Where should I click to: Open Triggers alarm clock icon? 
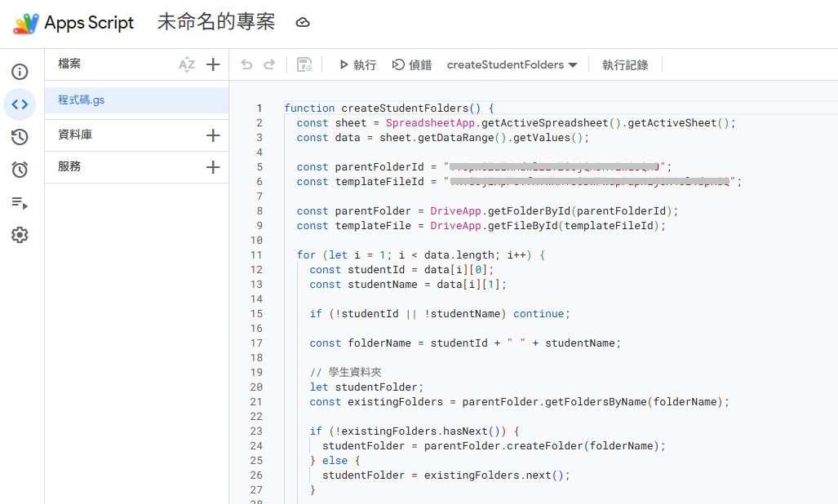point(20,170)
